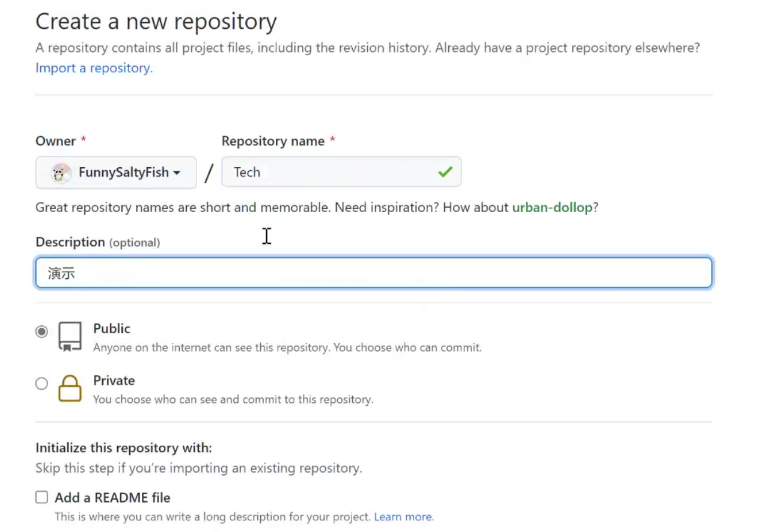Click the Private lock icon

70,388
